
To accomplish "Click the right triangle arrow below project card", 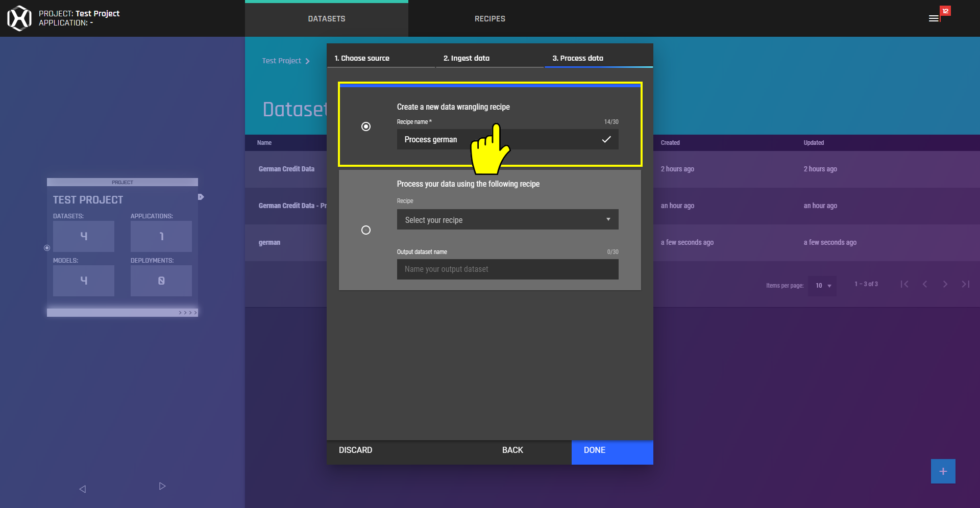I will (x=162, y=486).
